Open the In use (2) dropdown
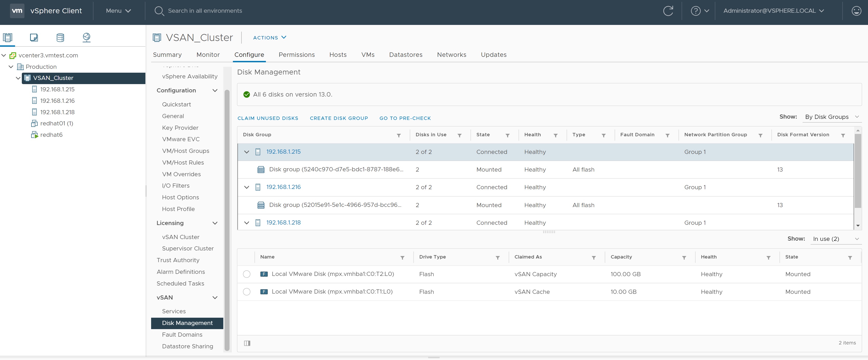 (835, 239)
